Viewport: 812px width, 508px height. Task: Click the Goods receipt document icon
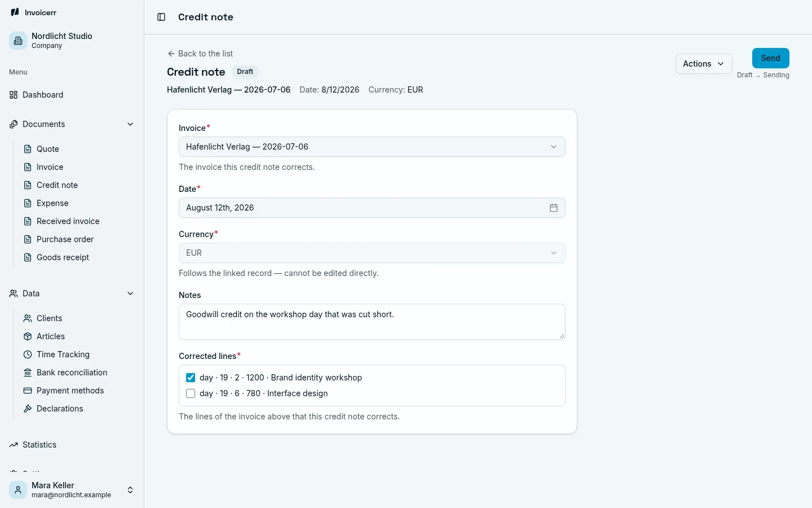[28, 257]
